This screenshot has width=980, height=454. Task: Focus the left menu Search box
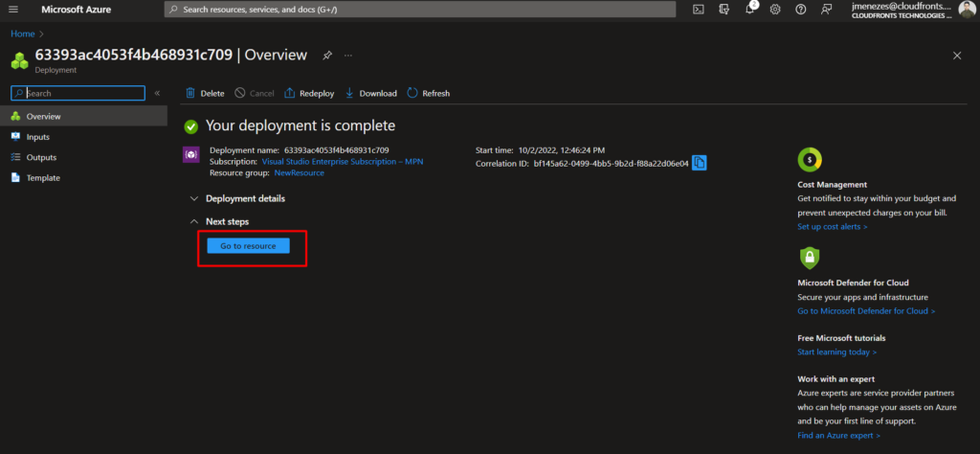(78, 93)
